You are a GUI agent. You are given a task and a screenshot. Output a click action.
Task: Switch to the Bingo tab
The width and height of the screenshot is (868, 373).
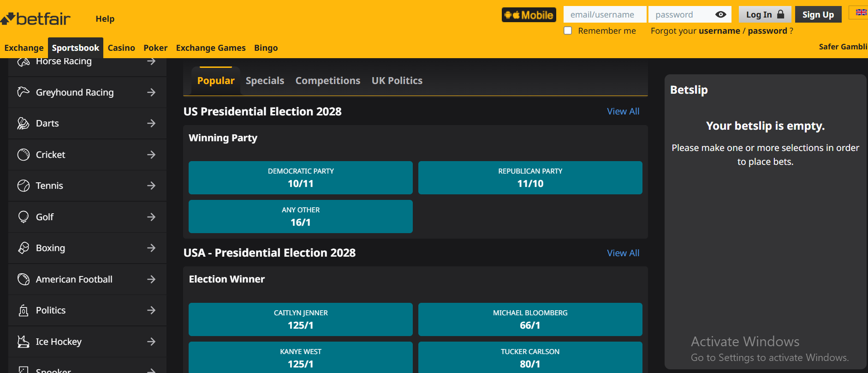point(266,48)
